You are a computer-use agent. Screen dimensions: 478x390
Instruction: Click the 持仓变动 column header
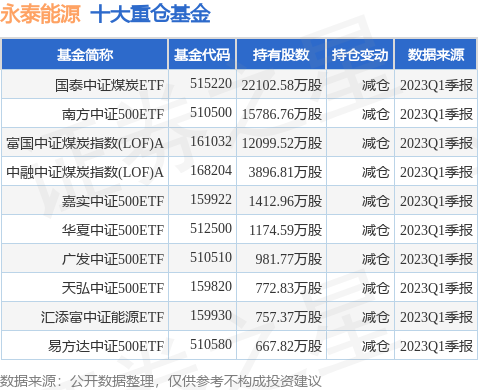[360, 55]
